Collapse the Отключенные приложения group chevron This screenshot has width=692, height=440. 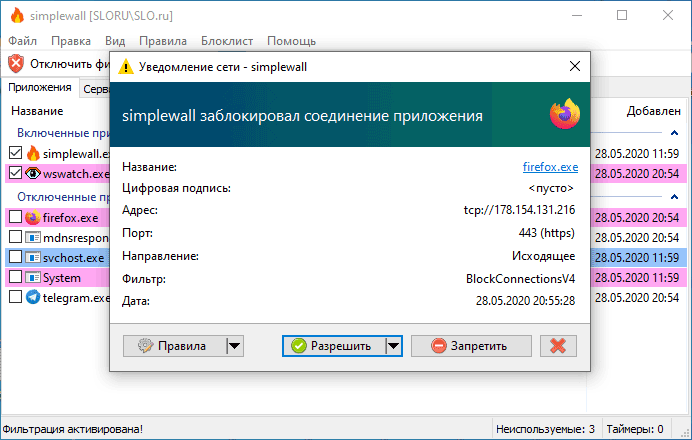point(674,196)
